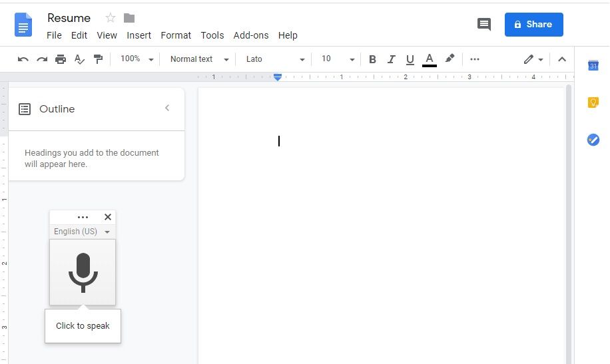
Task: Open Google Tasks side panel icon
Action: (593, 140)
